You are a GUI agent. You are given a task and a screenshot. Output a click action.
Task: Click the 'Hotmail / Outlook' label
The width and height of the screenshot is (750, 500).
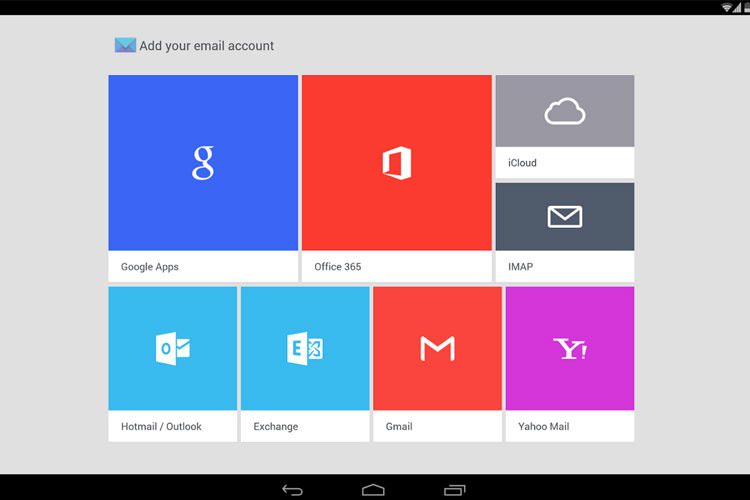click(161, 427)
